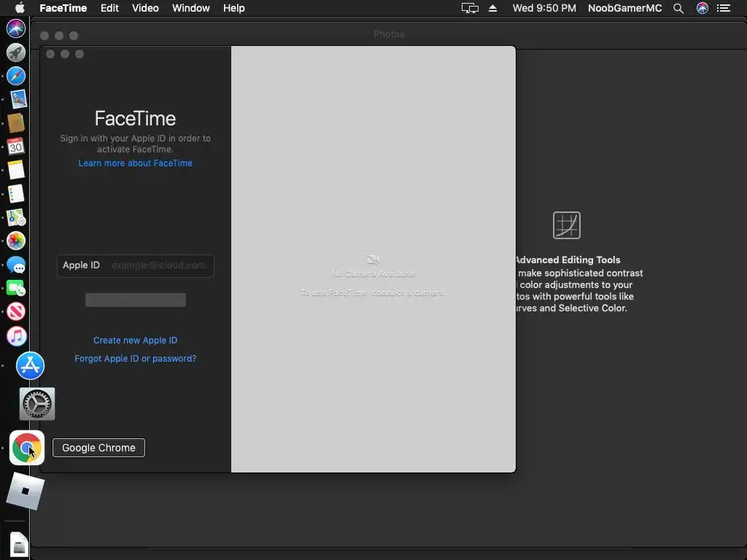
Task: Open Spotlight search magnifier in menu bar
Action: point(678,8)
